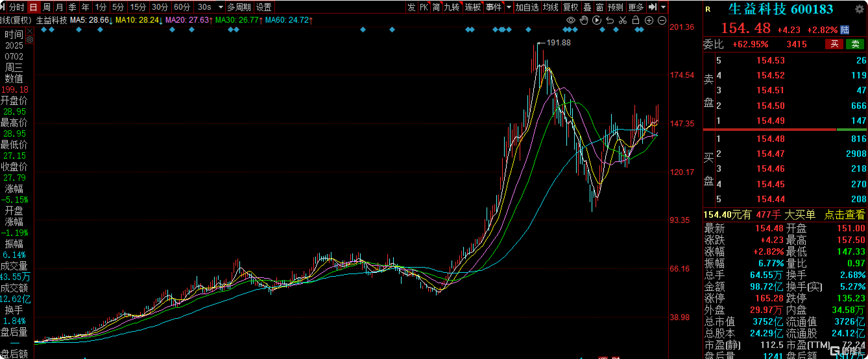This screenshot has height=359, width=868.
Task: Click the skip-to-end arrow in the toolbar
Action: (x=653, y=7)
